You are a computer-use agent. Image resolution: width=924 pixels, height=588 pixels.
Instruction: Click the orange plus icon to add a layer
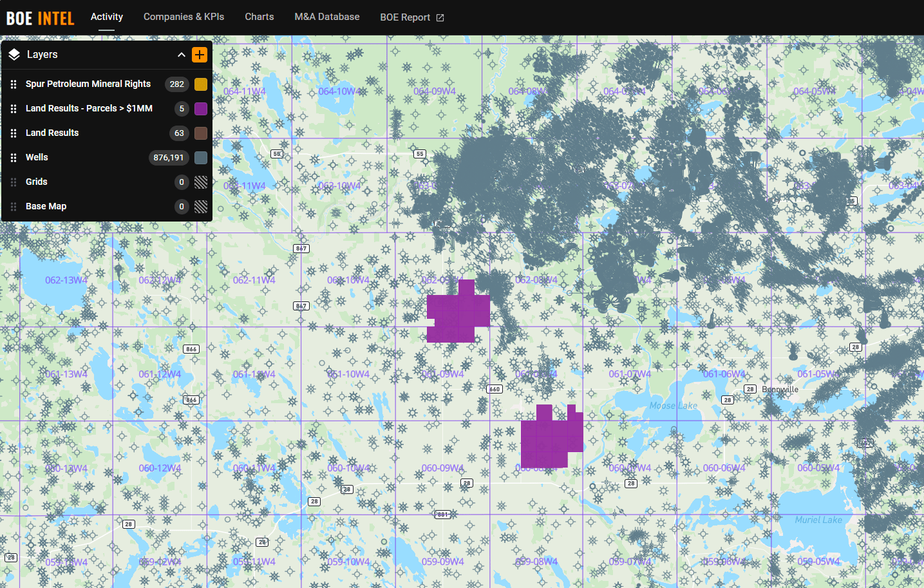tap(200, 55)
